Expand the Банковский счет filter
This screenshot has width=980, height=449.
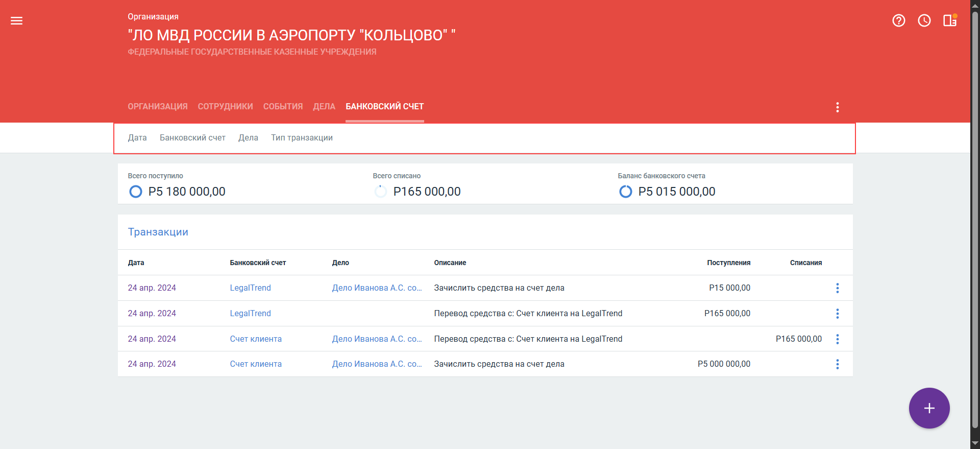click(192, 138)
